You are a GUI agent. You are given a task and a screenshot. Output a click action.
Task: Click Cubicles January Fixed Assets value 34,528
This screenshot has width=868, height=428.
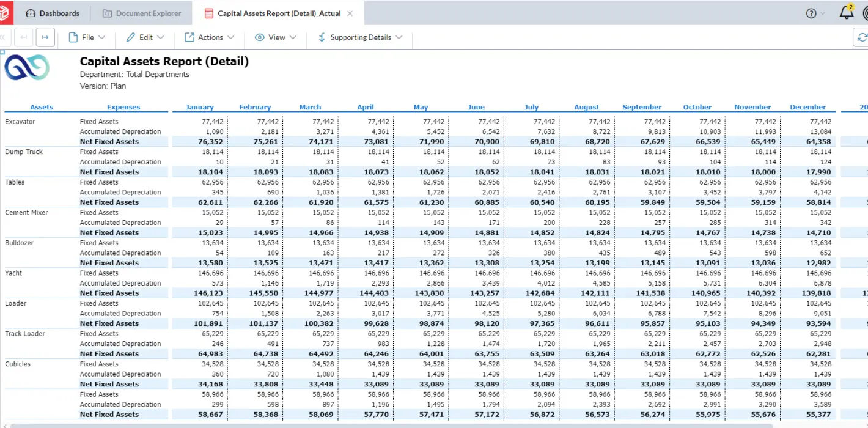click(x=213, y=364)
